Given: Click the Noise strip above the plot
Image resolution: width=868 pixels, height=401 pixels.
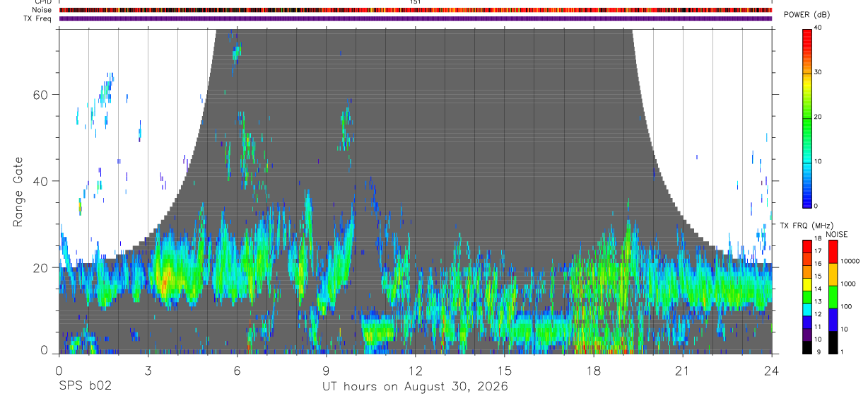Looking at the screenshot, I should 415,10.
